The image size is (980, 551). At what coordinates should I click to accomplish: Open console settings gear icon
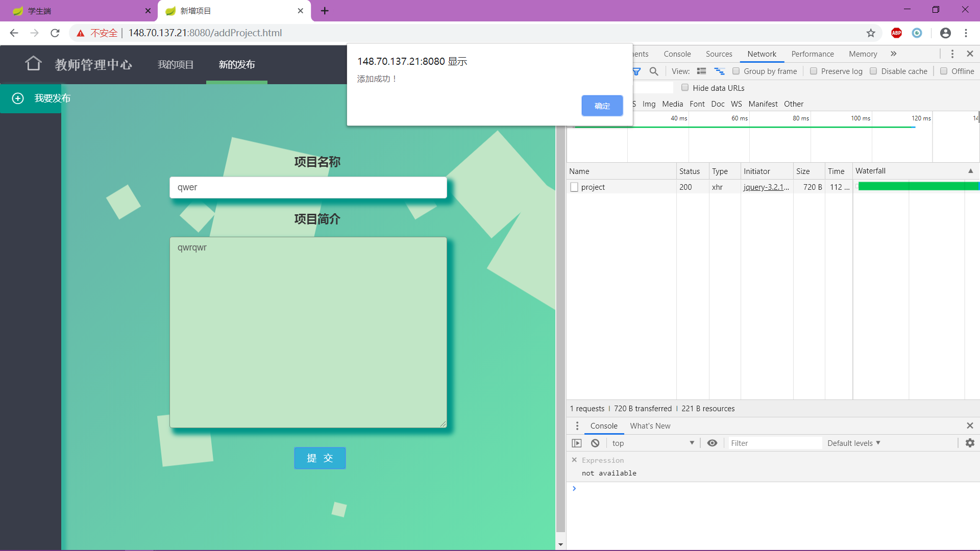(x=970, y=443)
